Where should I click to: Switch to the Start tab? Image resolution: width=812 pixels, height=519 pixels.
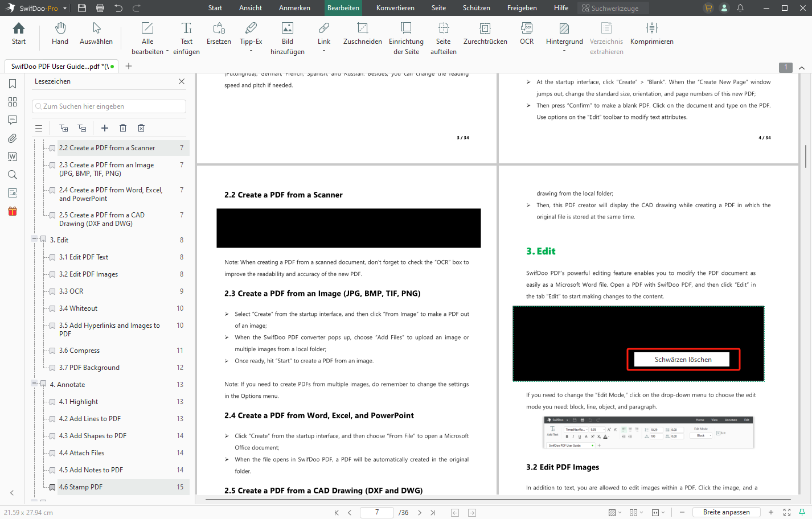[215, 8]
